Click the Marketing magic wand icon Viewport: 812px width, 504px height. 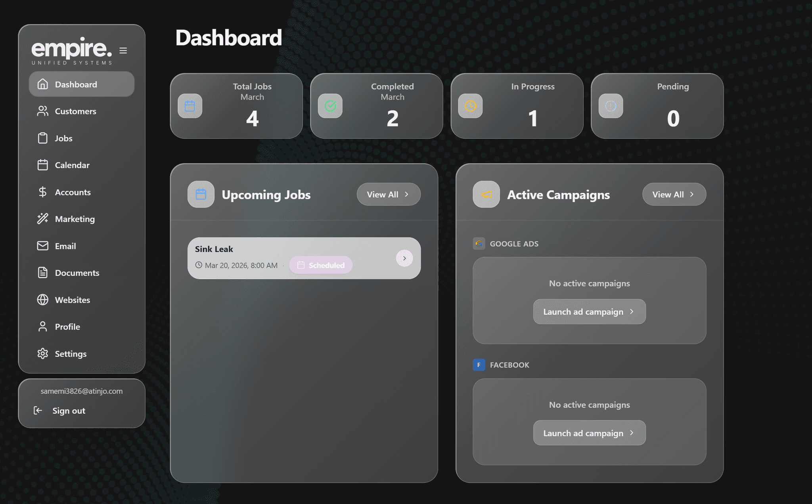(x=43, y=219)
